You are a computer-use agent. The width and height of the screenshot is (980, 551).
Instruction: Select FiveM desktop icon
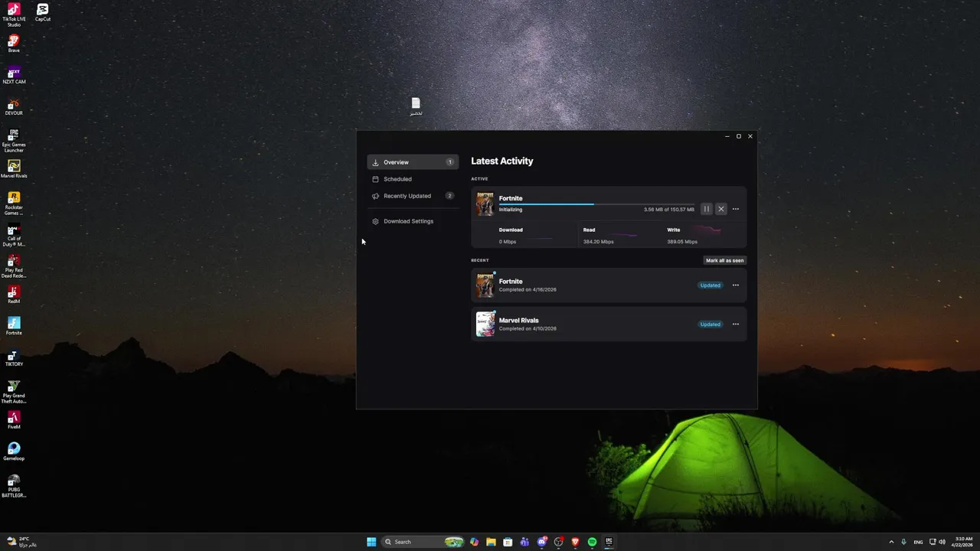point(14,420)
